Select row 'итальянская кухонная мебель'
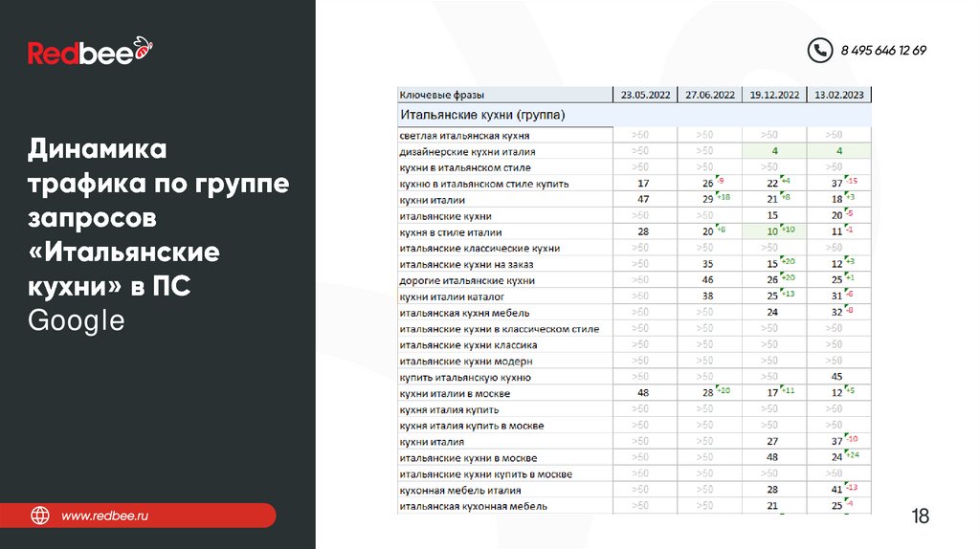Screen dimensions: 980x549 635,506
